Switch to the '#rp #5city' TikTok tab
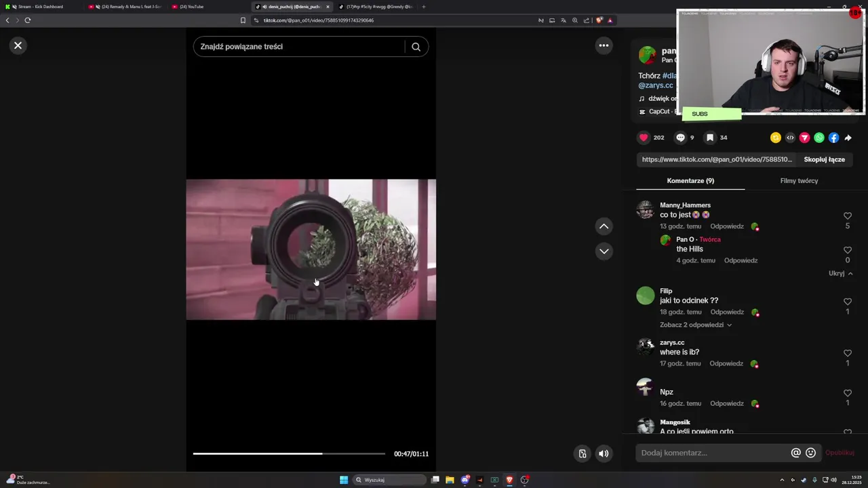Image resolution: width=868 pixels, height=488 pixels. (376, 7)
